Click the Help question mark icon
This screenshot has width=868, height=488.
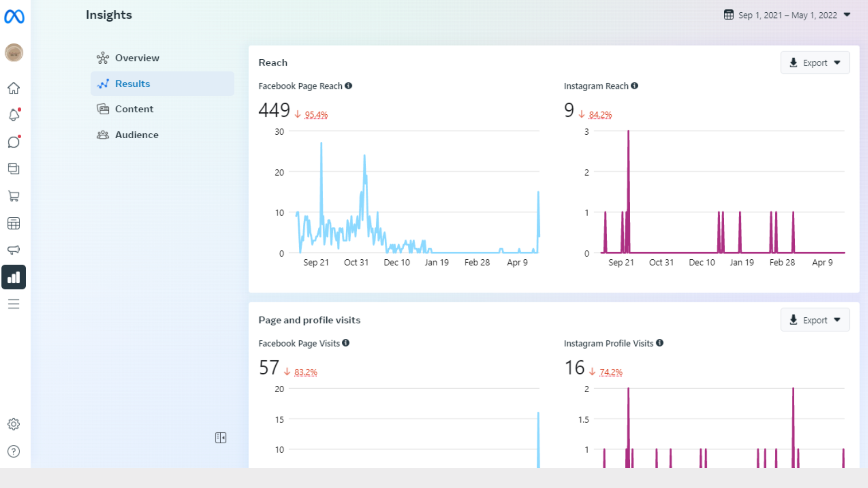[14, 451]
